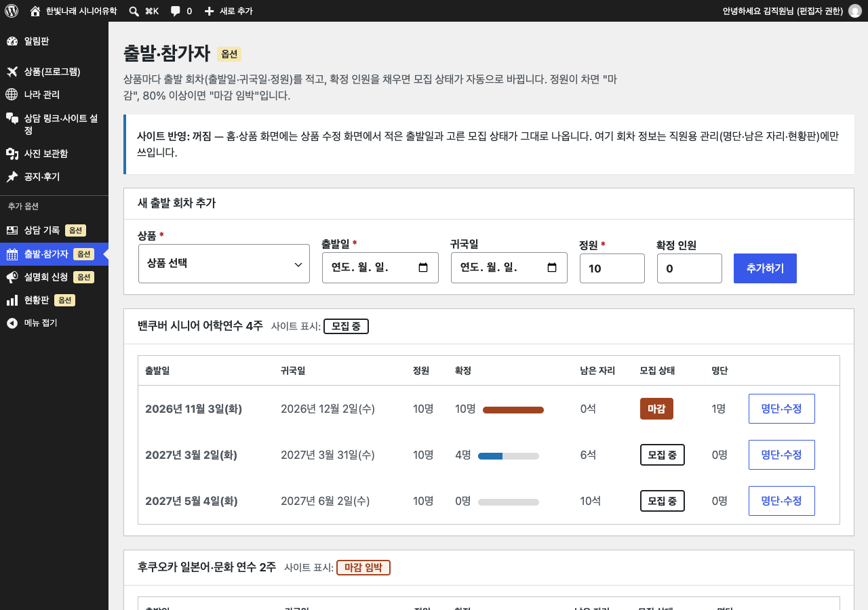Click the 알림판 dashboard icon
This screenshot has height=610, width=868.
point(12,41)
